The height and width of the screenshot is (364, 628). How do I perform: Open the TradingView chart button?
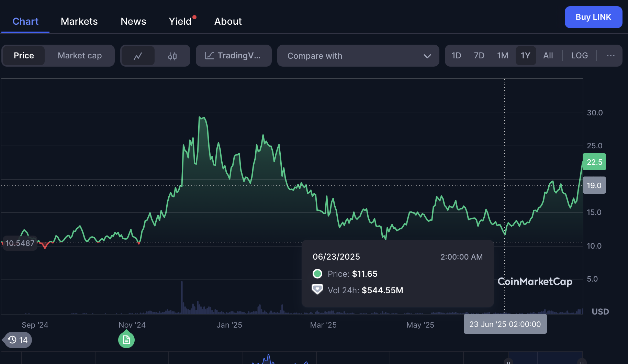coord(234,56)
